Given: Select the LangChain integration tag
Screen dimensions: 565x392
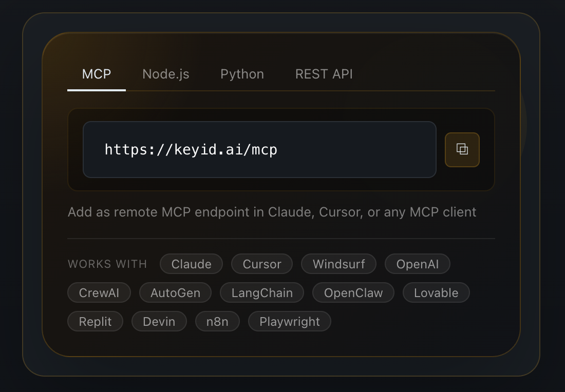Looking at the screenshot, I should (x=261, y=292).
